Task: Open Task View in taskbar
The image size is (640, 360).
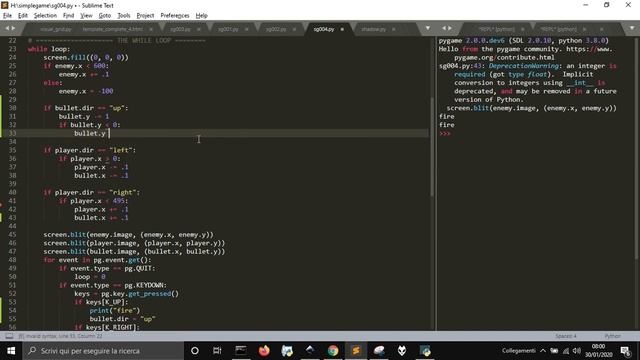Action: pos(217,351)
